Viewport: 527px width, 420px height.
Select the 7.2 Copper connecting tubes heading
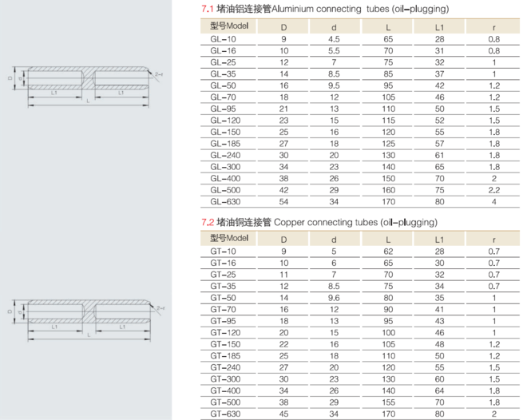coord(319,221)
